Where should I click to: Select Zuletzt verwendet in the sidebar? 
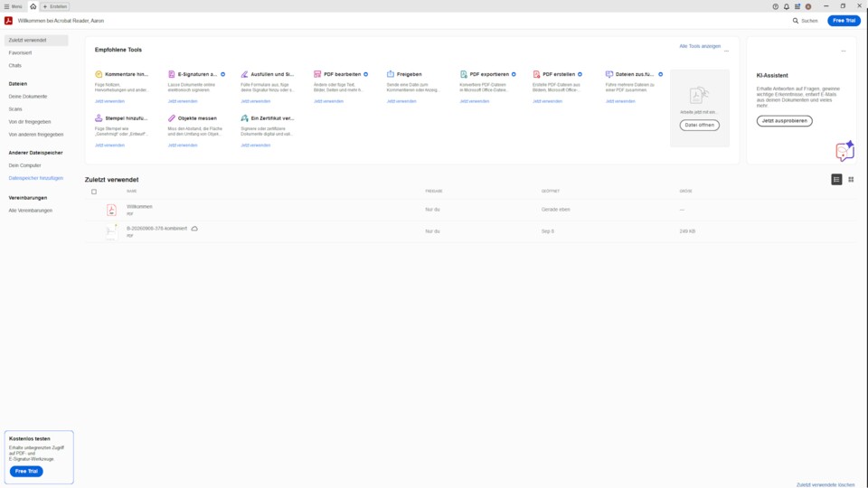coord(36,41)
